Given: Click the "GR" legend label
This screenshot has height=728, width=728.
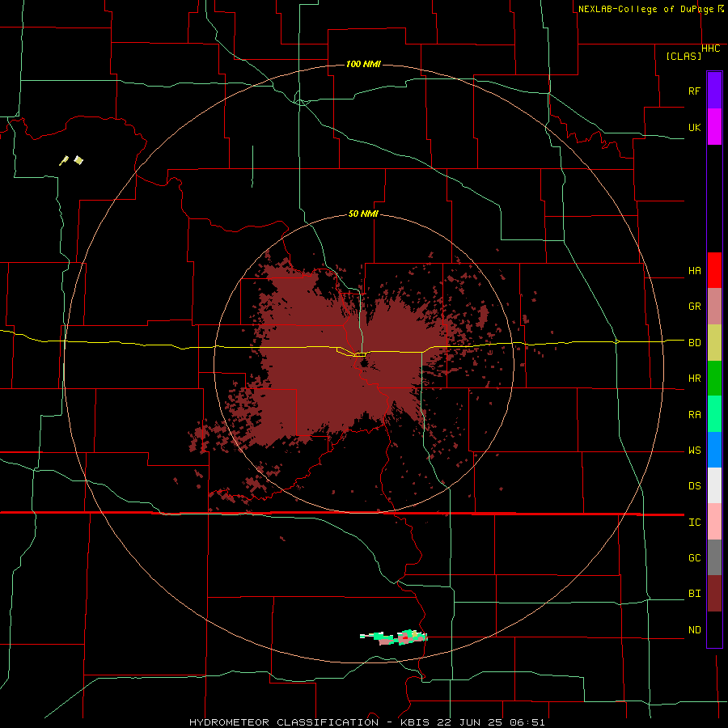Looking at the screenshot, I should [694, 307].
